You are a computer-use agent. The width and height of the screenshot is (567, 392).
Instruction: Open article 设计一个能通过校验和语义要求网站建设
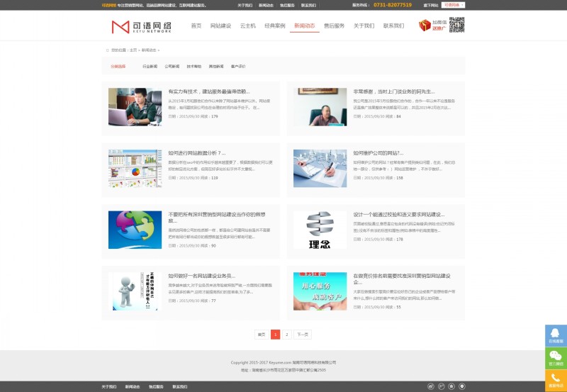click(399, 215)
